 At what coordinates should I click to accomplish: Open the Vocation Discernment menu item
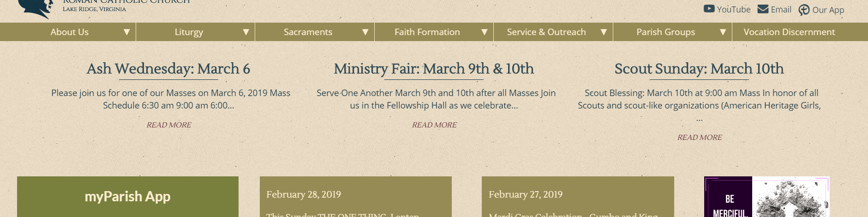pos(789,32)
